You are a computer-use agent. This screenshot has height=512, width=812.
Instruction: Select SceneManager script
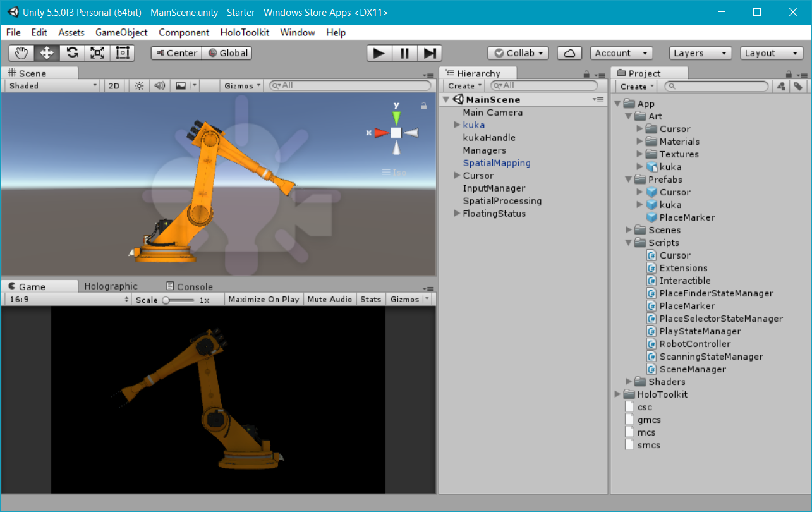686,369
